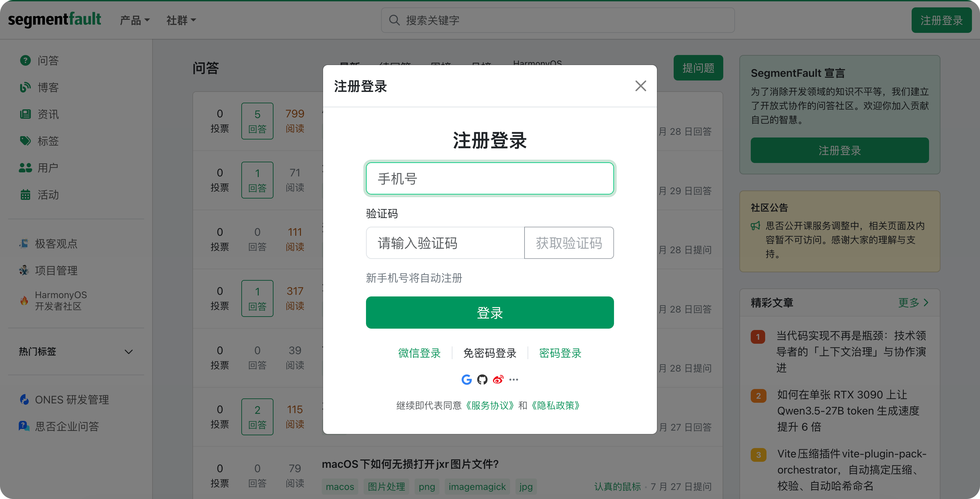Open the 《服务协议》 link
Viewport: 980px width, 499px height.
[490, 405]
